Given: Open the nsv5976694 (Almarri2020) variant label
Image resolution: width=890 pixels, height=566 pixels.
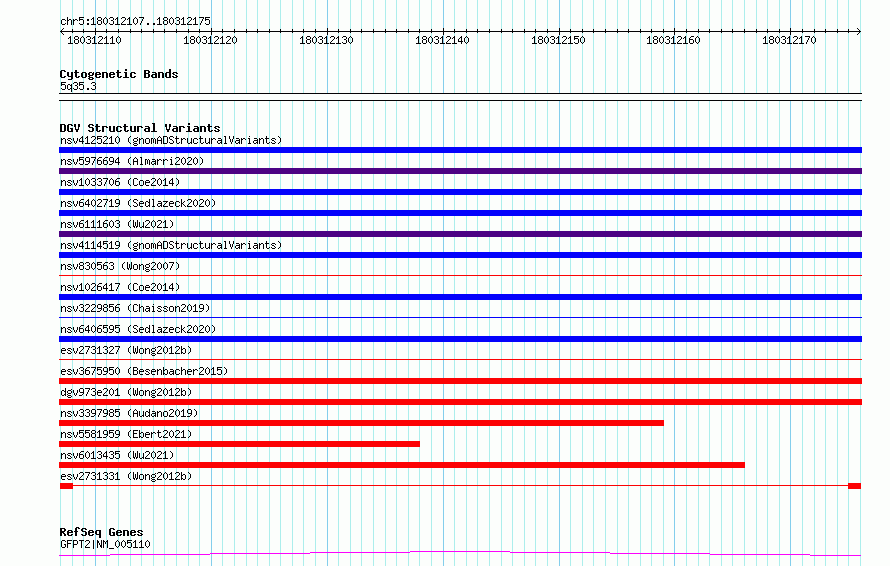Looking at the screenshot, I should click(x=132, y=161).
